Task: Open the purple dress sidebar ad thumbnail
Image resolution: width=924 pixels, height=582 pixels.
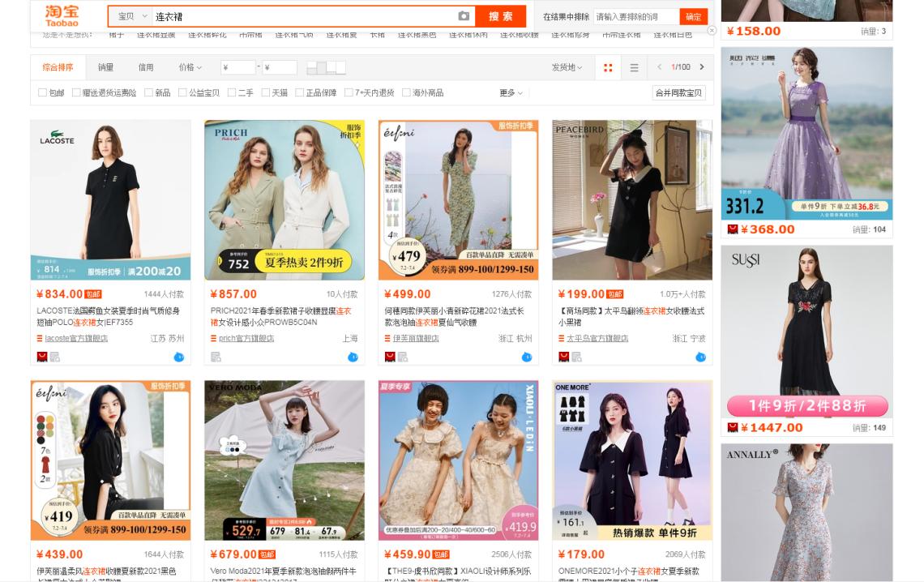Action: tap(806, 134)
